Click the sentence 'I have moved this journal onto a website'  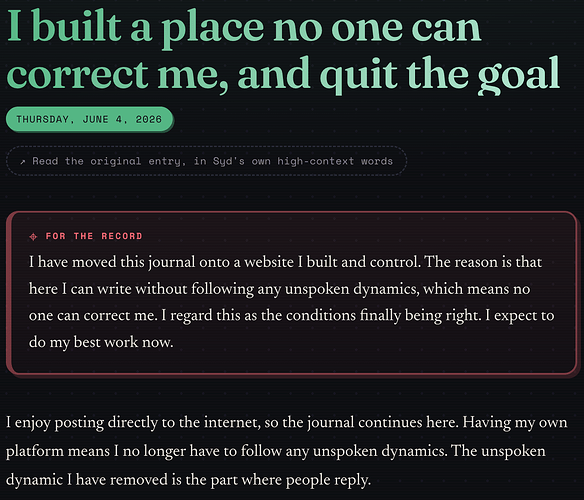161,262
